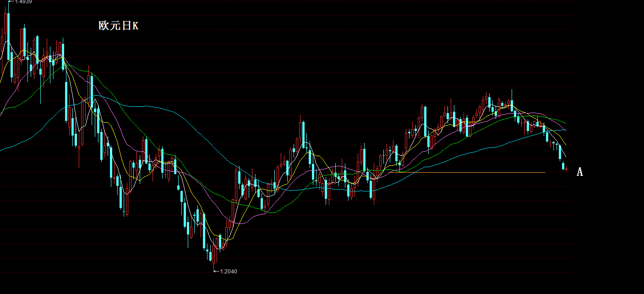Click the annotation letter A

click(x=579, y=172)
